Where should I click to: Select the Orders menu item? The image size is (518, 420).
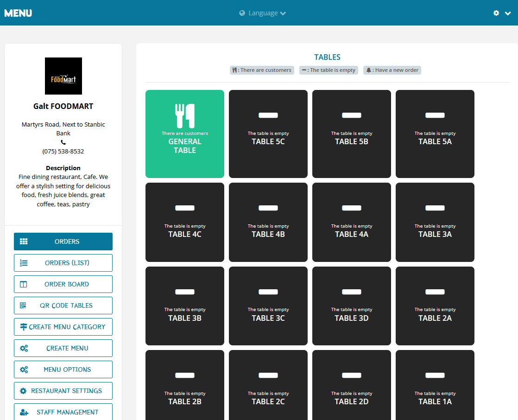click(63, 242)
